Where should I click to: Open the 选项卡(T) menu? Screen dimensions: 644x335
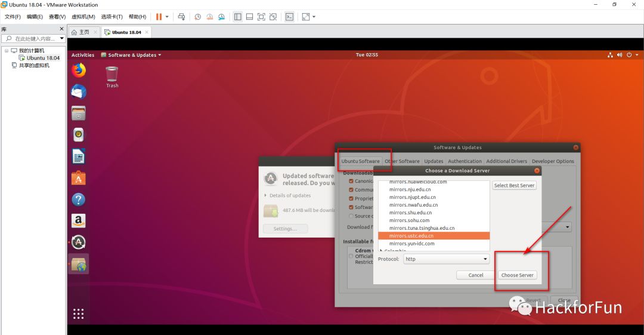click(x=112, y=17)
